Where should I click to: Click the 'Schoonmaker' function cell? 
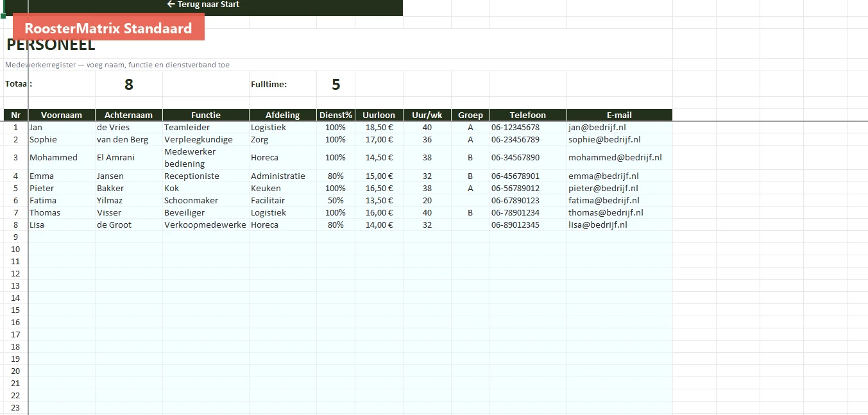pos(206,201)
